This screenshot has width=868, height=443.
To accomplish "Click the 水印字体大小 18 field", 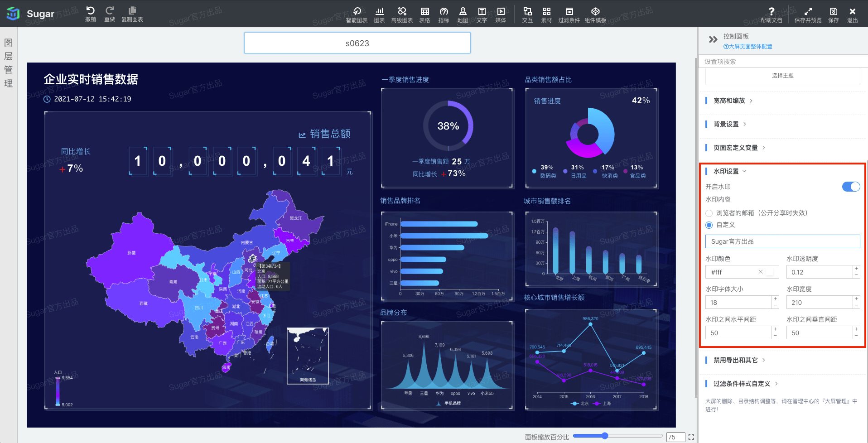I will (738, 302).
